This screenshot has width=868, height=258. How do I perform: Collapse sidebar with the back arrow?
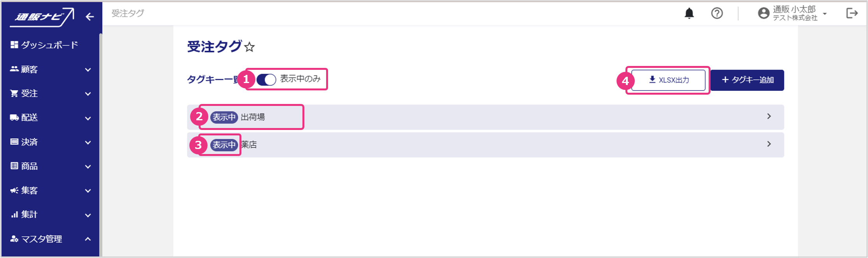(90, 17)
